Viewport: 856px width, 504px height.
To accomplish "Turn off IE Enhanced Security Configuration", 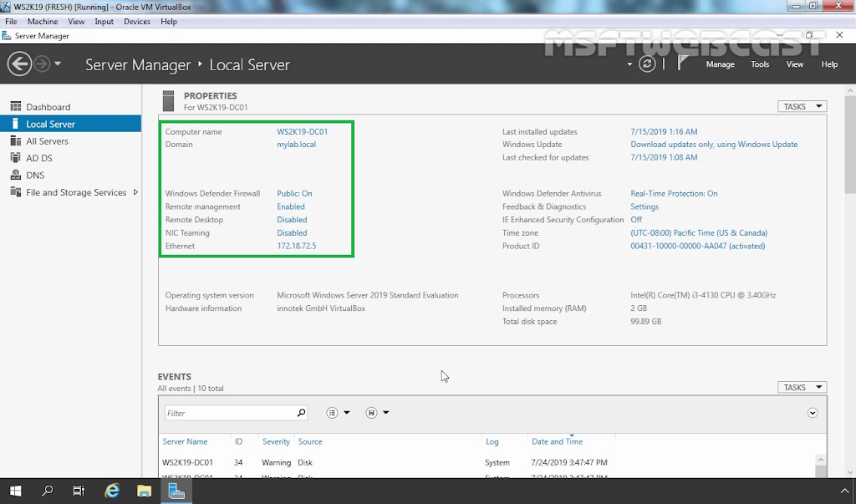I will (x=636, y=219).
